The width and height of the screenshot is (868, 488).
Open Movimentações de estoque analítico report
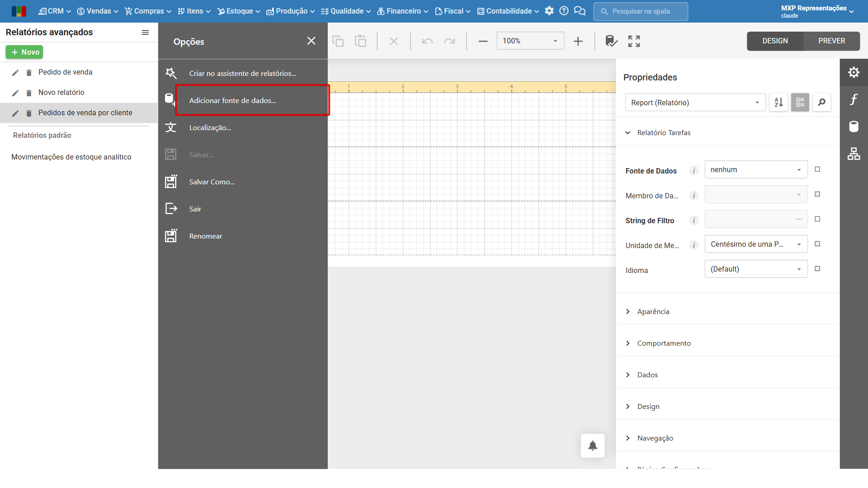point(71,157)
